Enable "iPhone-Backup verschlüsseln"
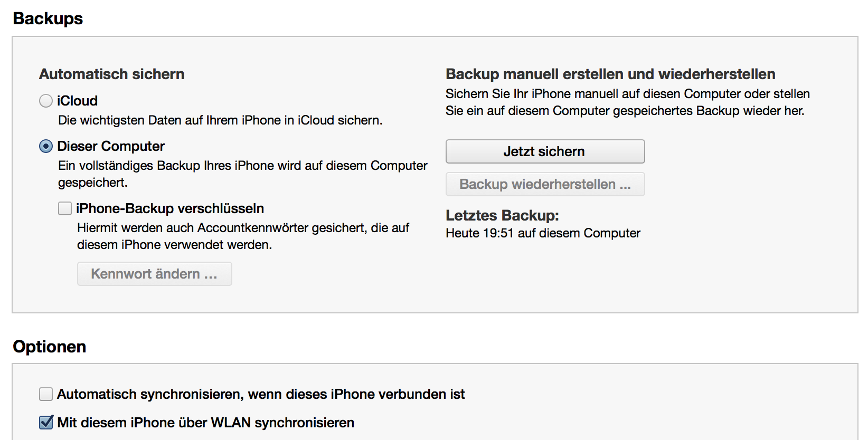The height and width of the screenshot is (440, 868). [x=64, y=208]
